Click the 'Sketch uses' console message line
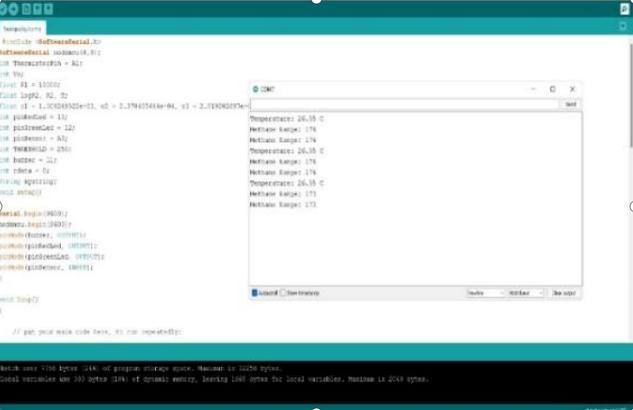The width and height of the screenshot is (633, 410). 141,368
